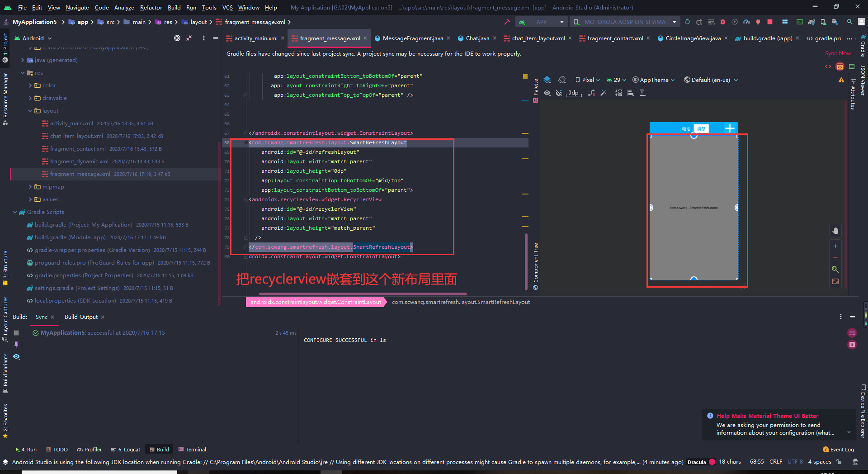Toggle the Resource Manager tool window
Viewport: 868px width, 474px height.
pyautogui.click(x=5, y=99)
